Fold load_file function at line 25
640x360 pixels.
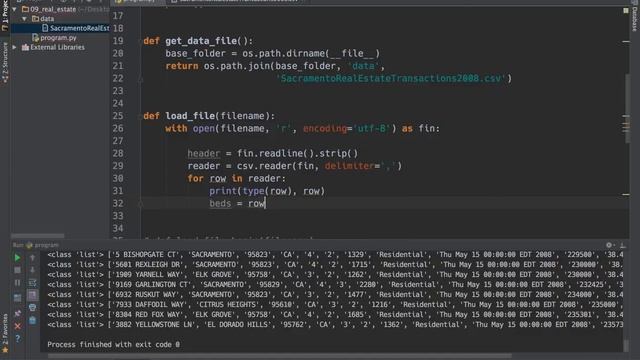pos(140,116)
